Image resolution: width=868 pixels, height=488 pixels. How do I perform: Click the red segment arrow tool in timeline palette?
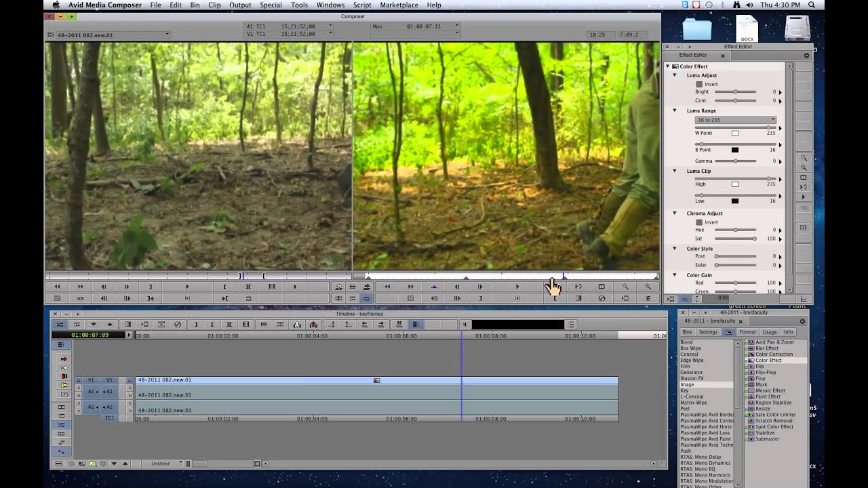pos(64,359)
